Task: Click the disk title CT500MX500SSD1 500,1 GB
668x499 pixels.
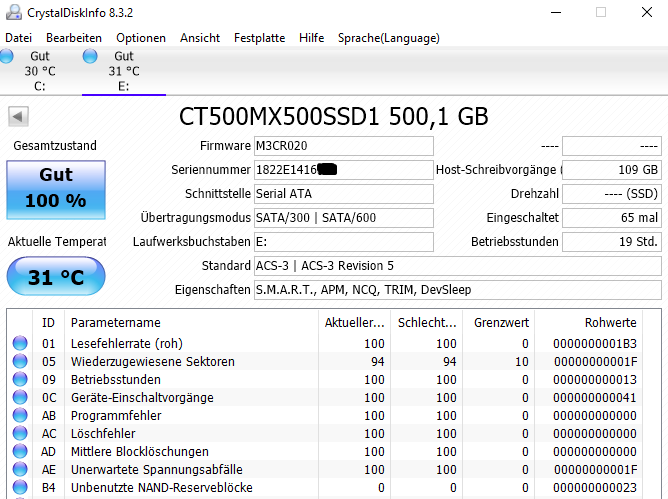Action: coord(334,116)
